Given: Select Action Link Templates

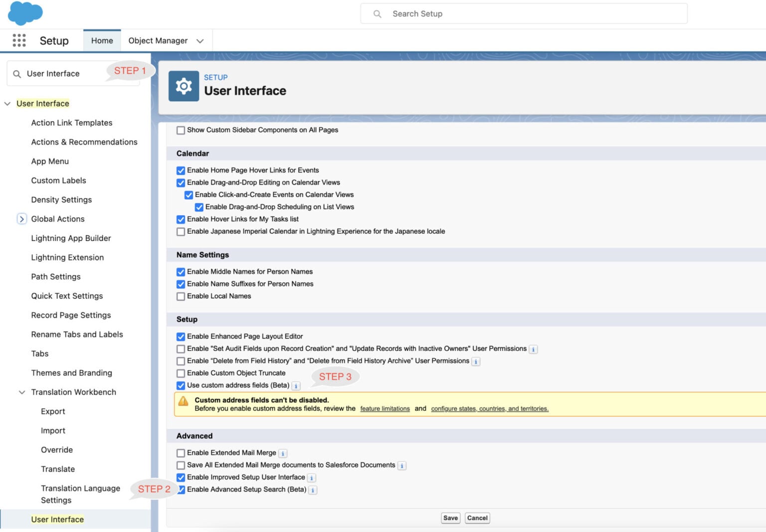Looking at the screenshot, I should click(71, 123).
